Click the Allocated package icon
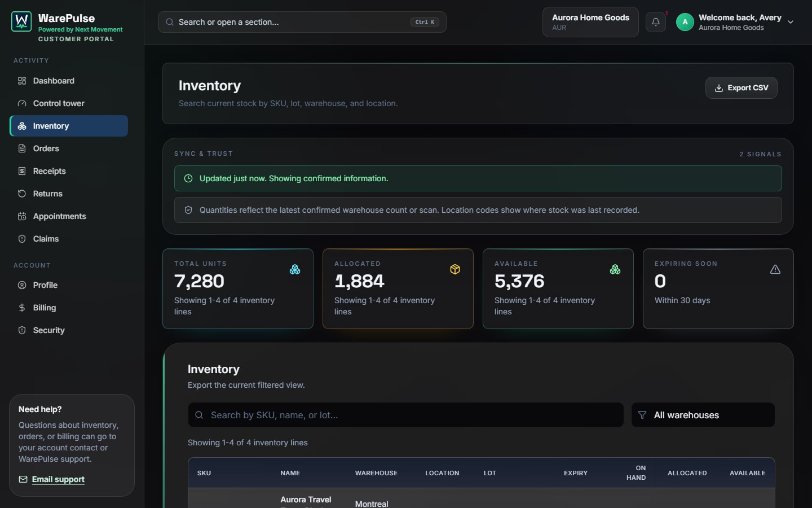Image resolution: width=812 pixels, height=508 pixels. pyautogui.click(x=455, y=269)
